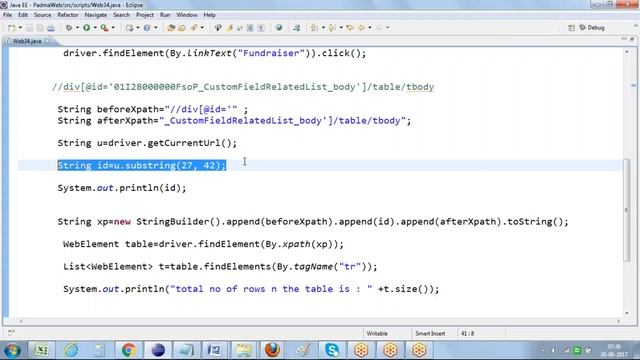Click the Open Perspective icon
Image resolution: width=640 pixels, height=360 pixels.
pyautogui.click(x=571, y=28)
